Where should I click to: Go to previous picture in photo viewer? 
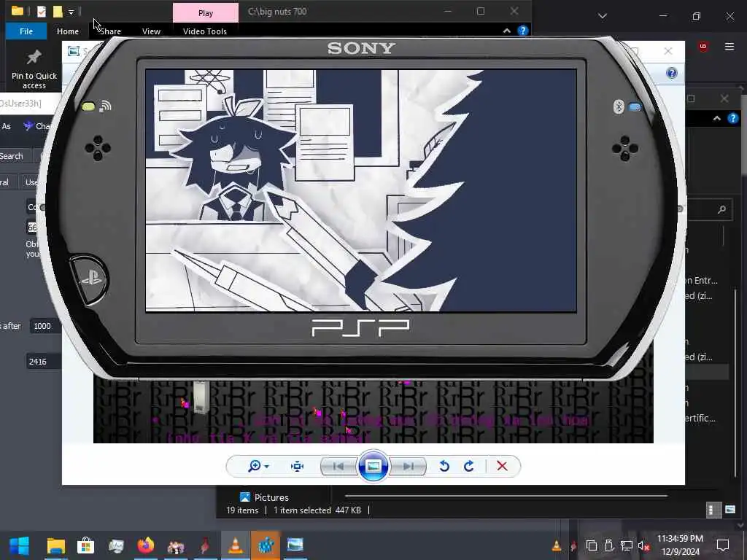pyautogui.click(x=338, y=466)
